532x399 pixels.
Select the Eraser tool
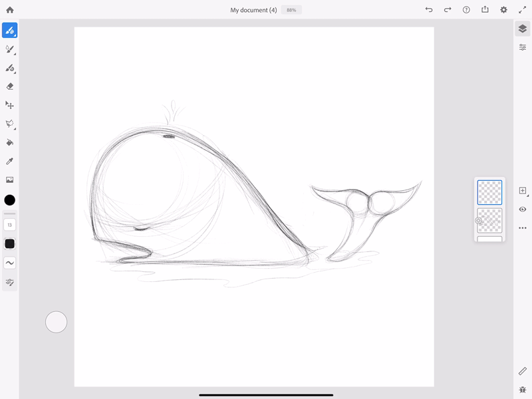pyautogui.click(x=9, y=87)
